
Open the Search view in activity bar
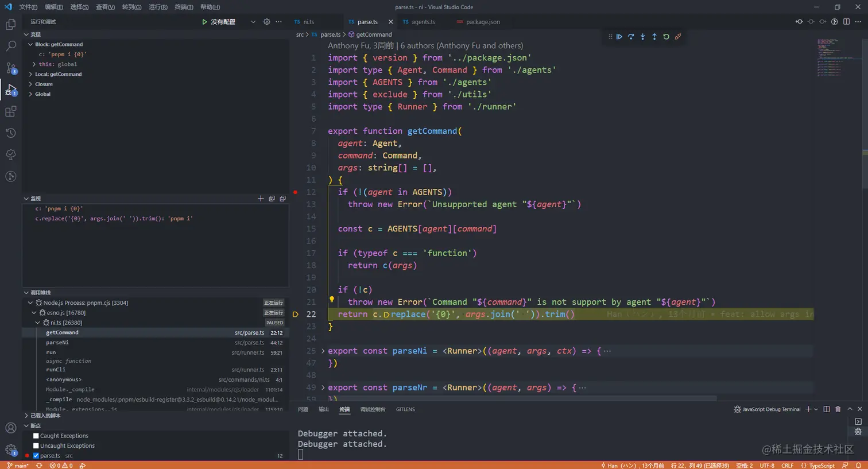[x=10, y=46]
